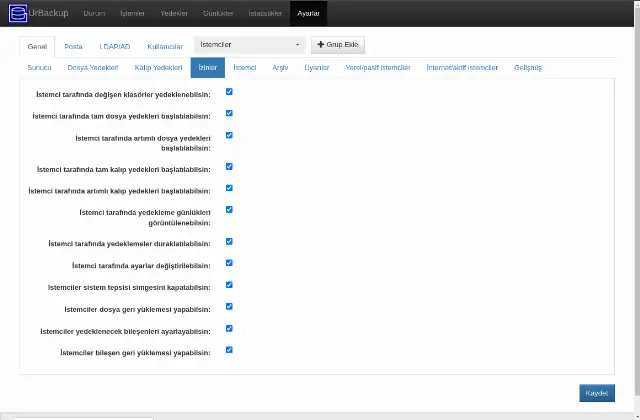The height and width of the screenshot is (420, 640).
Task: Toggle 'artımlı kalıp yedekleri başlatılabilsin' checkbox
Action: point(229,188)
